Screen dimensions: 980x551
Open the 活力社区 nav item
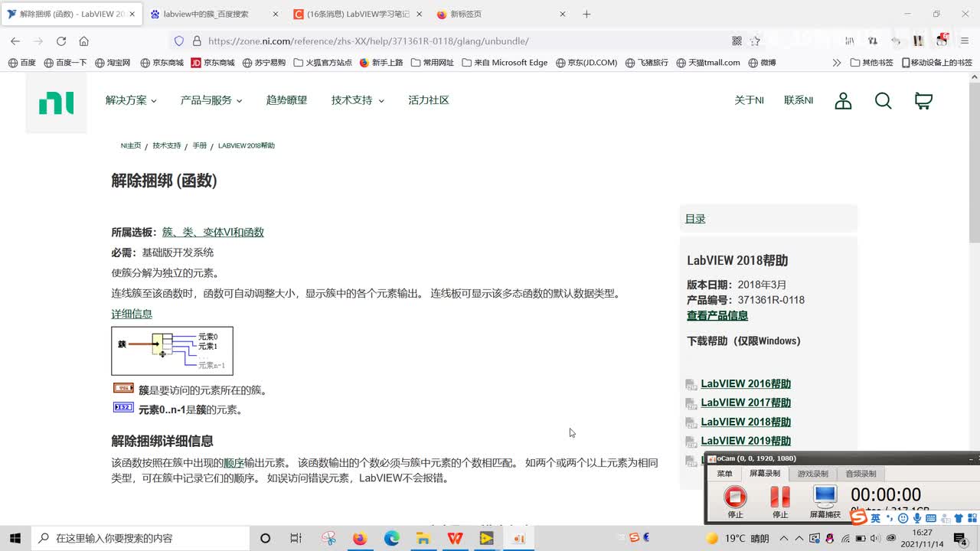(x=429, y=100)
